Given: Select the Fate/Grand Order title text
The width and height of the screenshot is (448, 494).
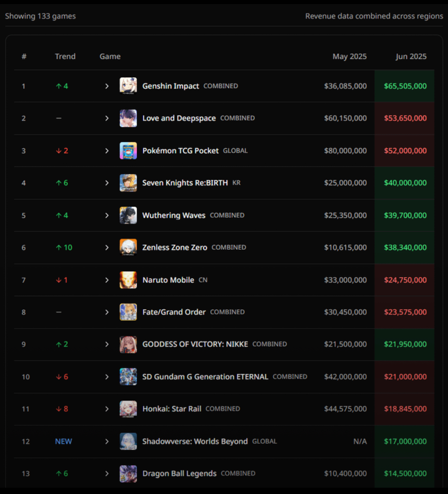Looking at the screenshot, I should pos(174,312).
